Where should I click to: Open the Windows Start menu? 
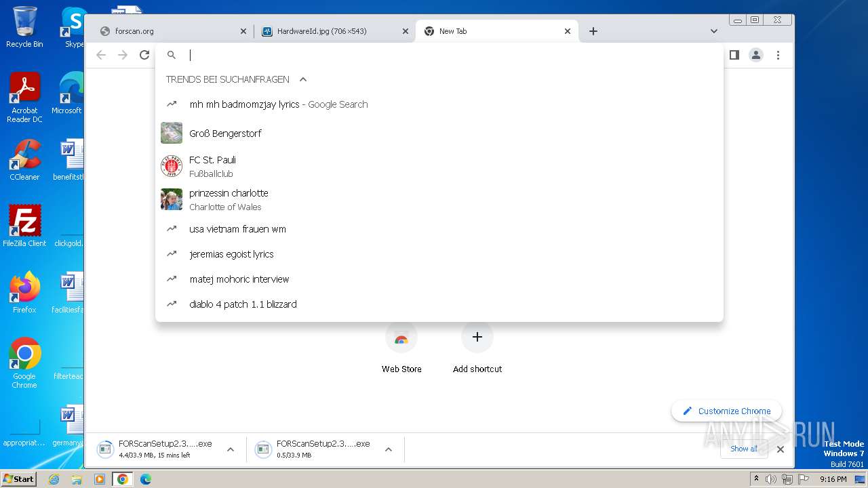(19, 479)
